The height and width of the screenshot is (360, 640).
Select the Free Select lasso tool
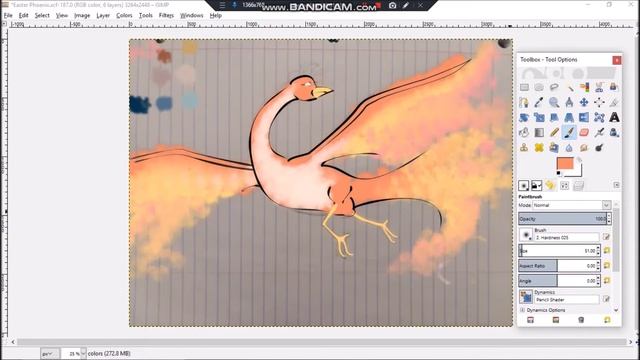pyautogui.click(x=554, y=87)
